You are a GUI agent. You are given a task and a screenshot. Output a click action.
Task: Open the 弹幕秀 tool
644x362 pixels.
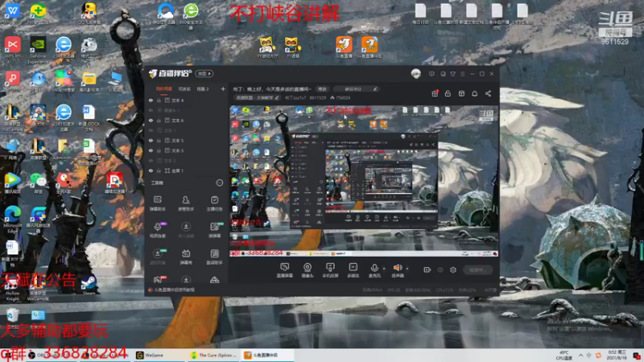(186, 257)
